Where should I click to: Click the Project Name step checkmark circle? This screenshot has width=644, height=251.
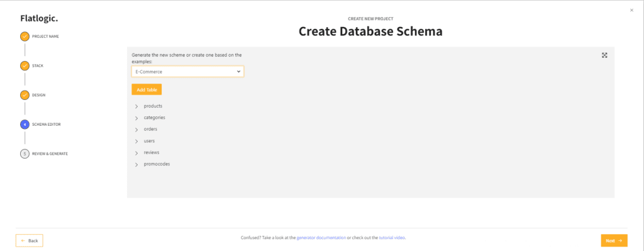pyautogui.click(x=25, y=36)
